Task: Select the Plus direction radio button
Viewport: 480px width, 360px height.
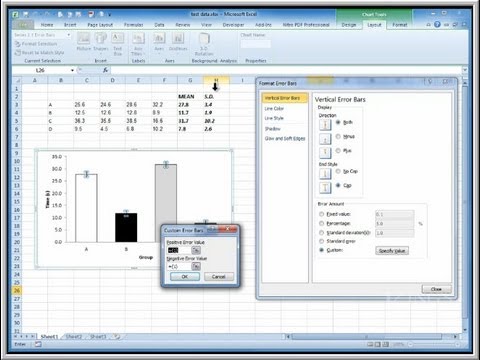Action: [x=338, y=151]
